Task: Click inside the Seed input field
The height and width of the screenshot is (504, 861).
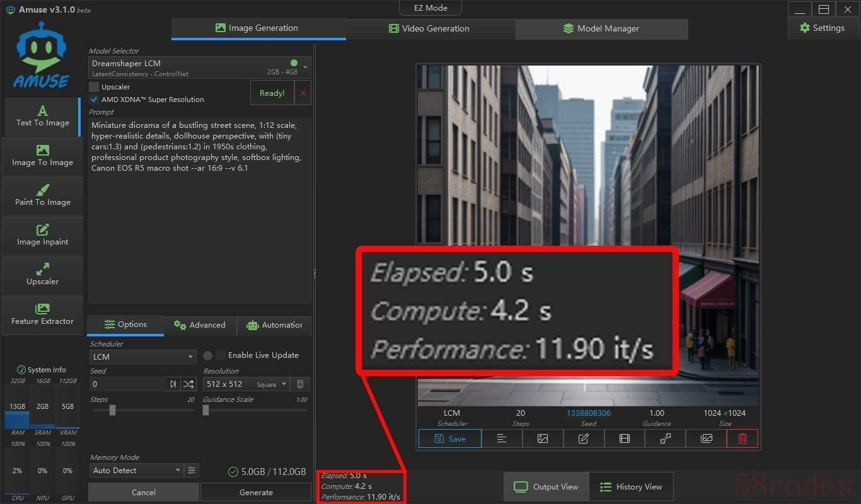Action: (x=127, y=384)
